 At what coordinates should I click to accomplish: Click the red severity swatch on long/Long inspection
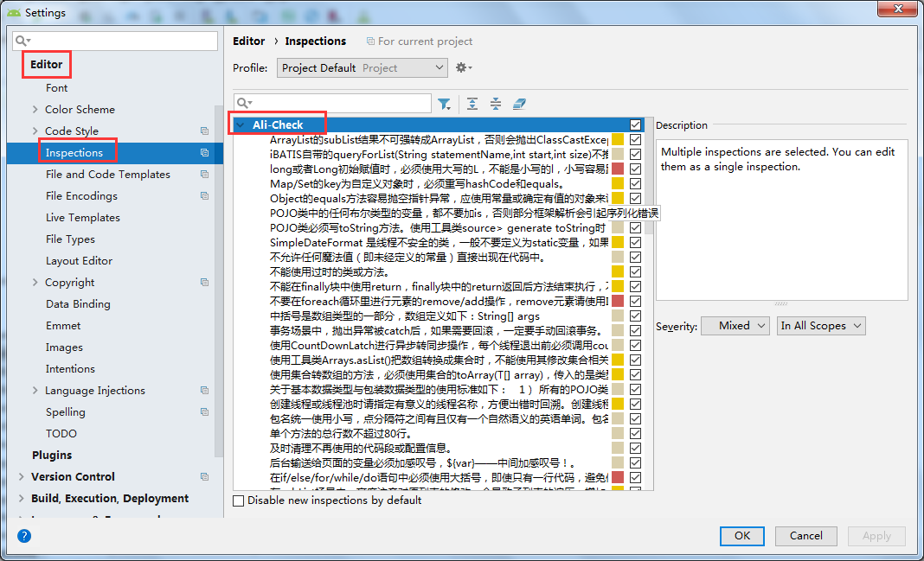618,167
